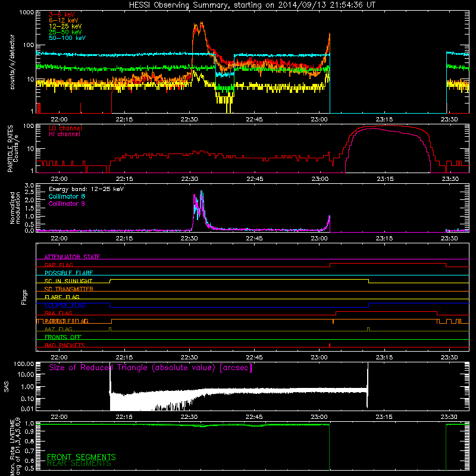Click the FRONT SEGMENTS legend label
The width and height of the screenshot is (476, 476).
82,457
